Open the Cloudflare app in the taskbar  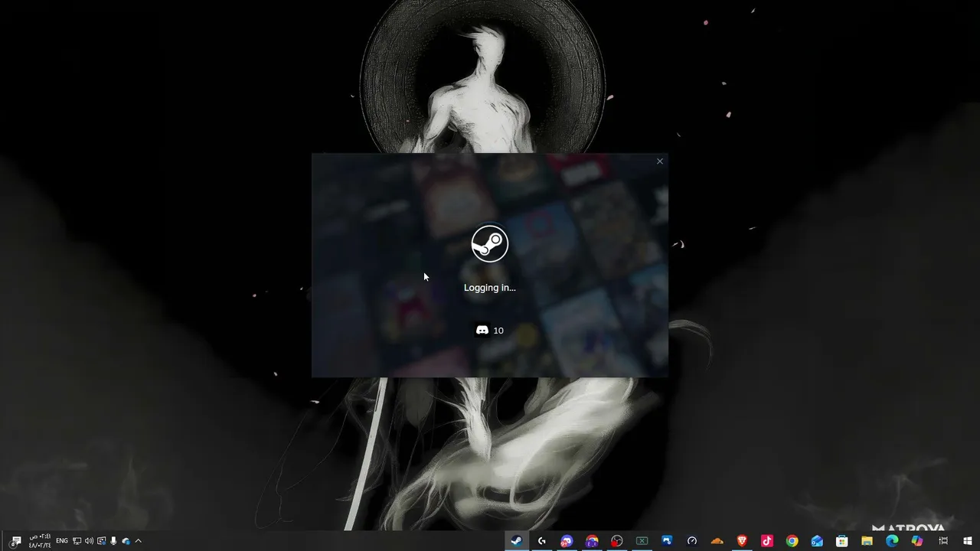(x=717, y=541)
